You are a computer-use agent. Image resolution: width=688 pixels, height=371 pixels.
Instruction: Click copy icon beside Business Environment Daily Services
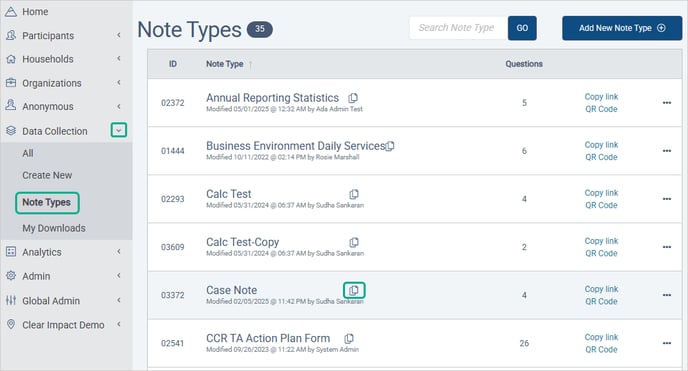(390, 146)
